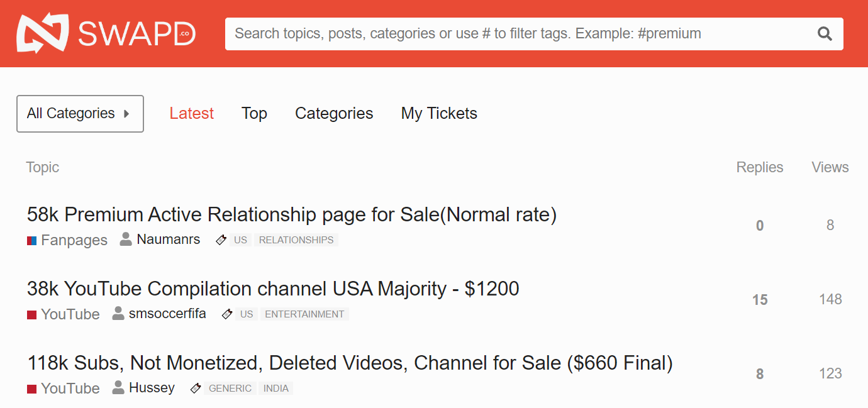Click the tag icon before the GENERIC tag
Image resolution: width=868 pixels, height=408 pixels.
[196, 389]
